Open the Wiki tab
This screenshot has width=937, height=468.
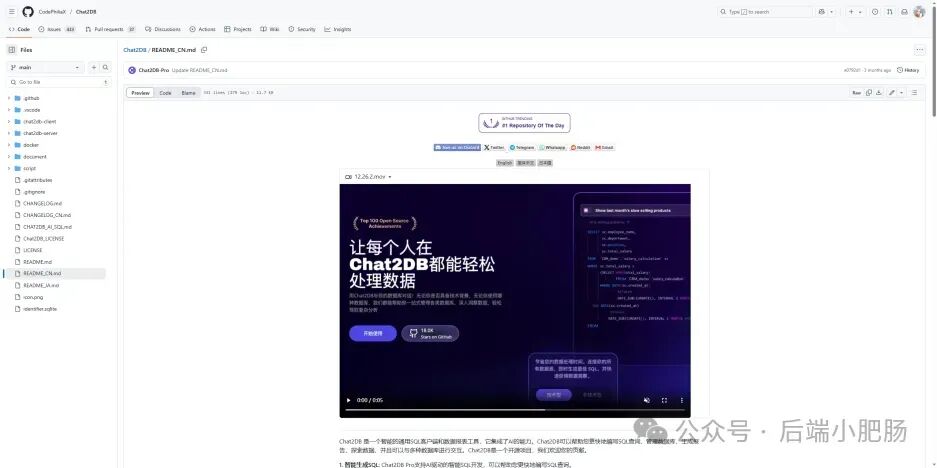coord(270,29)
